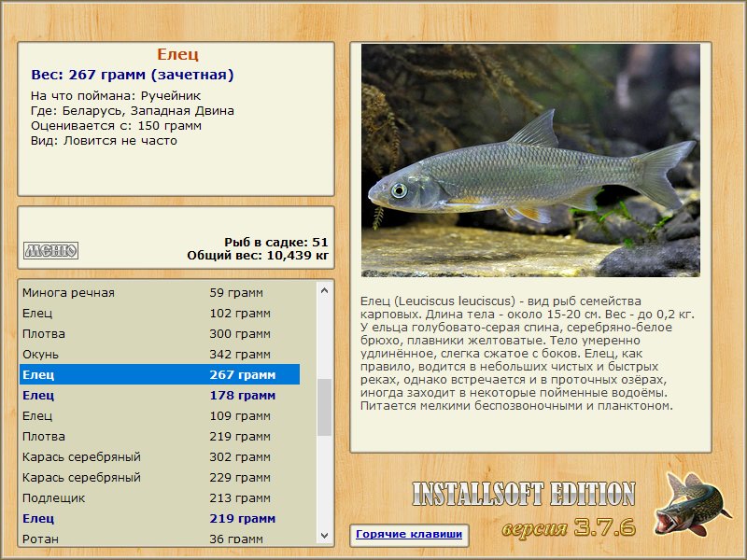
Task: Click the Елец title heading
Action: [177, 54]
